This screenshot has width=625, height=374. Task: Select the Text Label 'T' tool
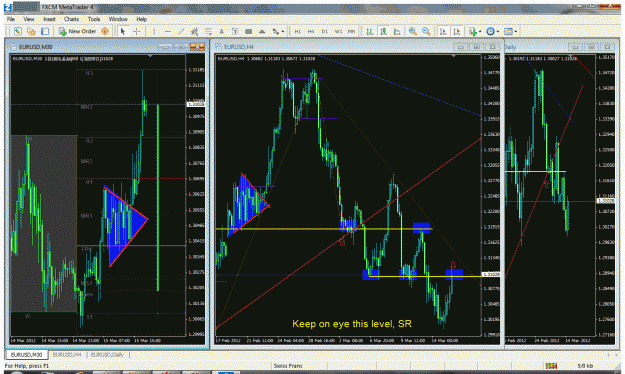click(235, 31)
